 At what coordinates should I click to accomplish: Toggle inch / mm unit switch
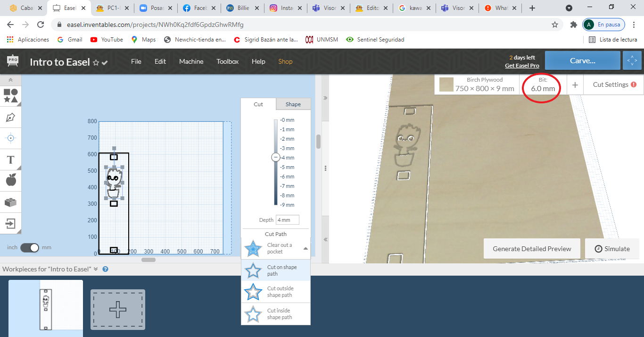pos(30,247)
